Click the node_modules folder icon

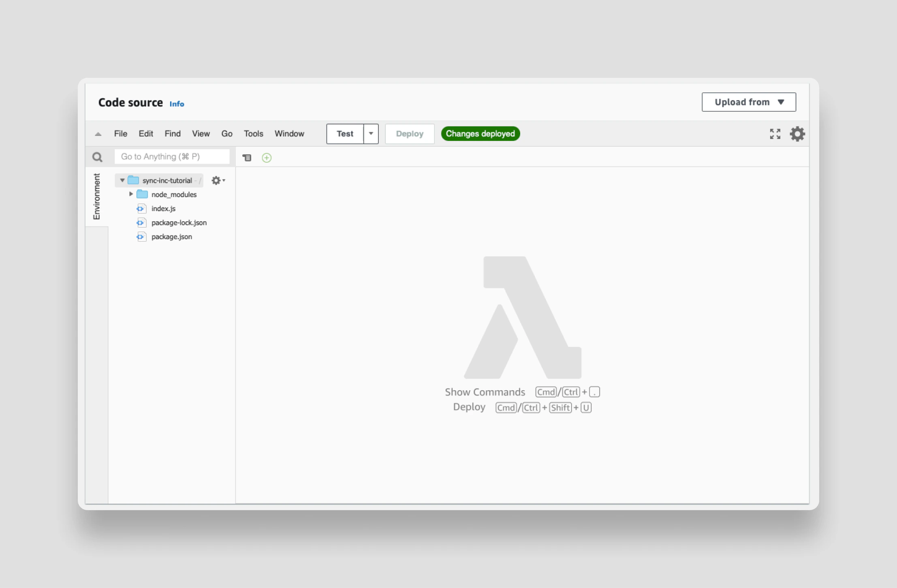142,195
